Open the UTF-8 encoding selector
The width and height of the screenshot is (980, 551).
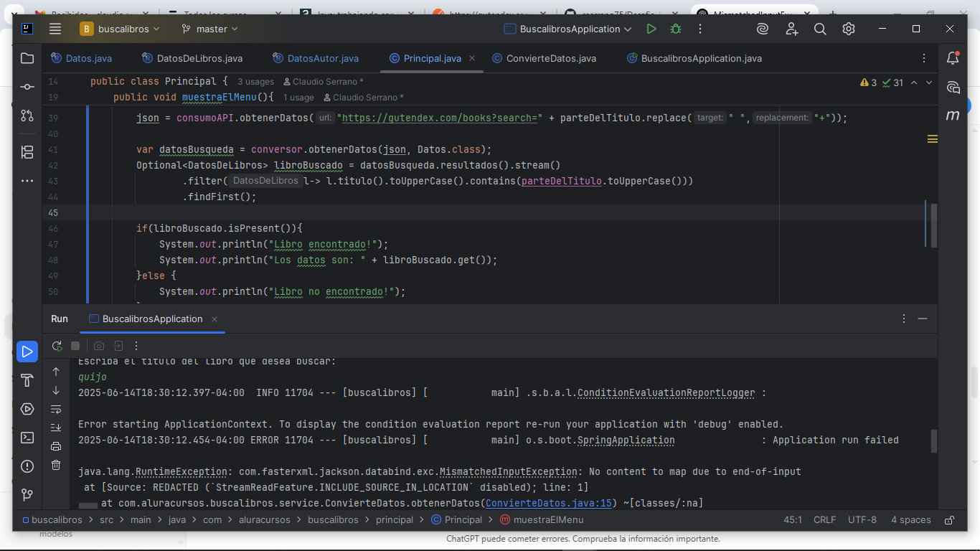click(x=862, y=520)
